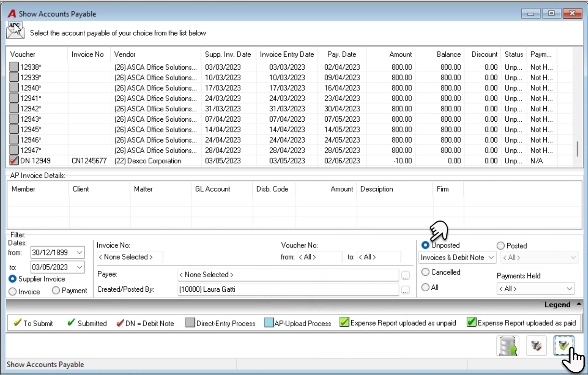
Task: Open the Payments Held dropdown
Action: 535,289
